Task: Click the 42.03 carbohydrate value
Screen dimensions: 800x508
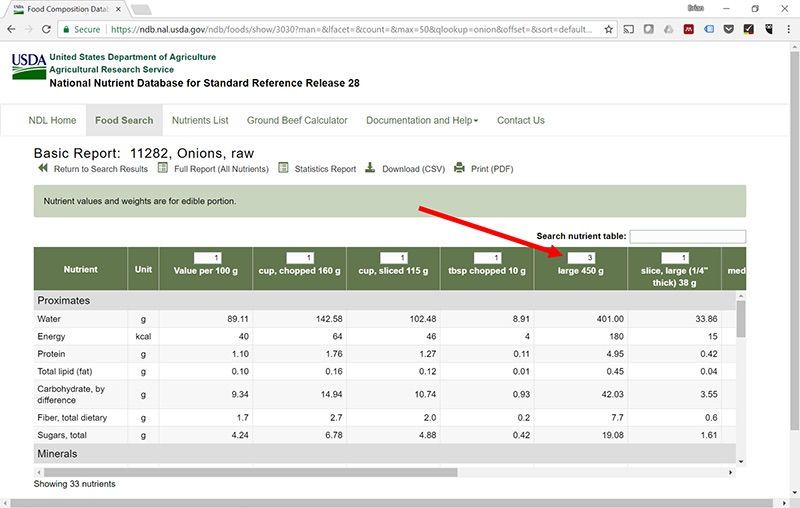Action: pos(612,394)
